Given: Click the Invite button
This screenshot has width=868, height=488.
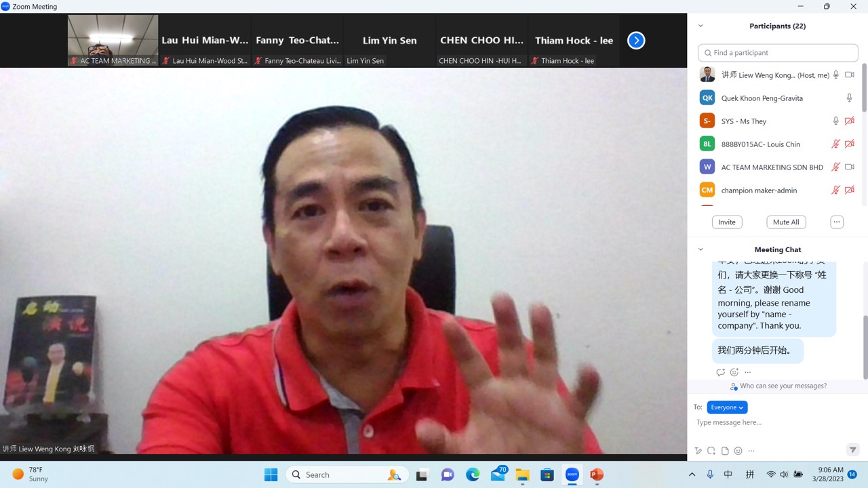Looking at the screenshot, I should coord(727,222).
